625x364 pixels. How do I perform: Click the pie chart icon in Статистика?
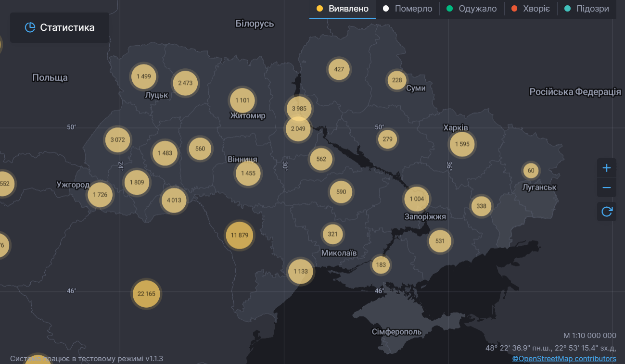click(x=30, y=27)
